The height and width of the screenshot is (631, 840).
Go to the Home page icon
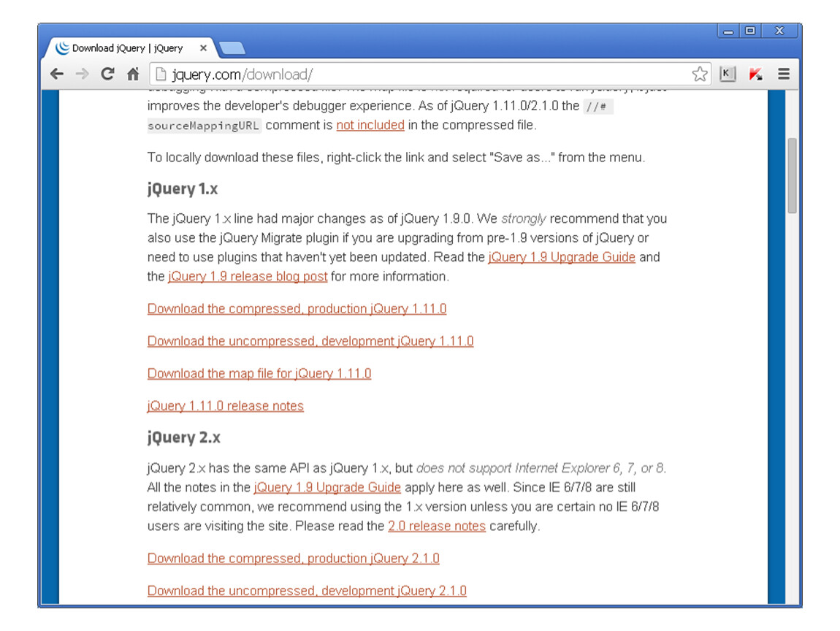pos(133,74)
